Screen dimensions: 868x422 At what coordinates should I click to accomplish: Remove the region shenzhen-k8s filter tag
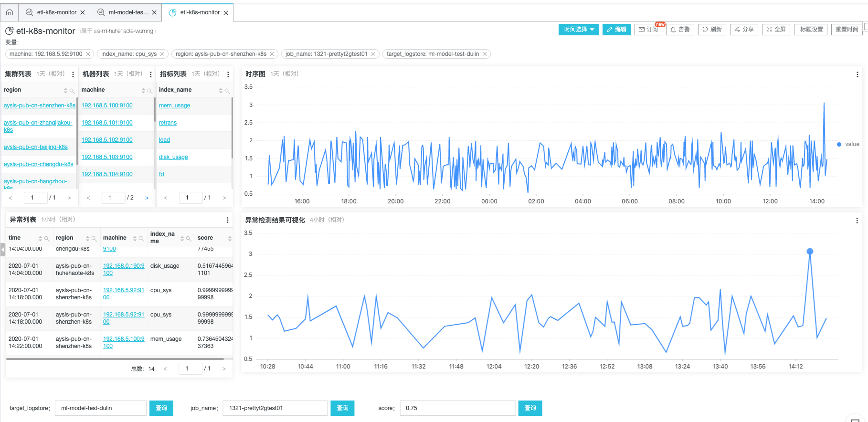pos(272,54)
